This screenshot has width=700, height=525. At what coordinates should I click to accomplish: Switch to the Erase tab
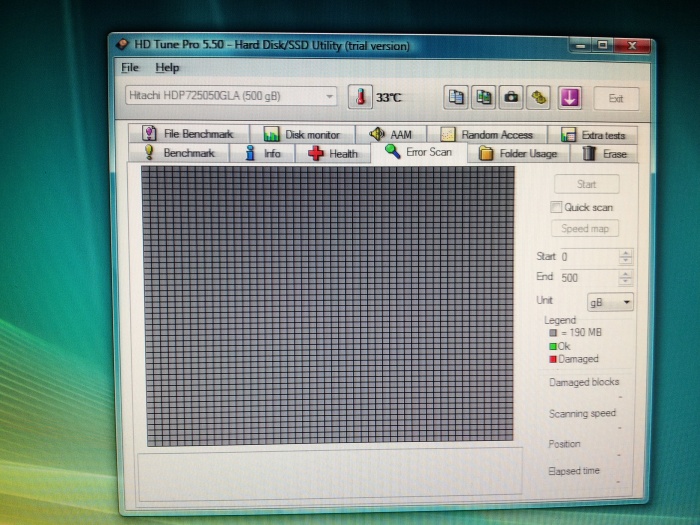tap(604, 154)
